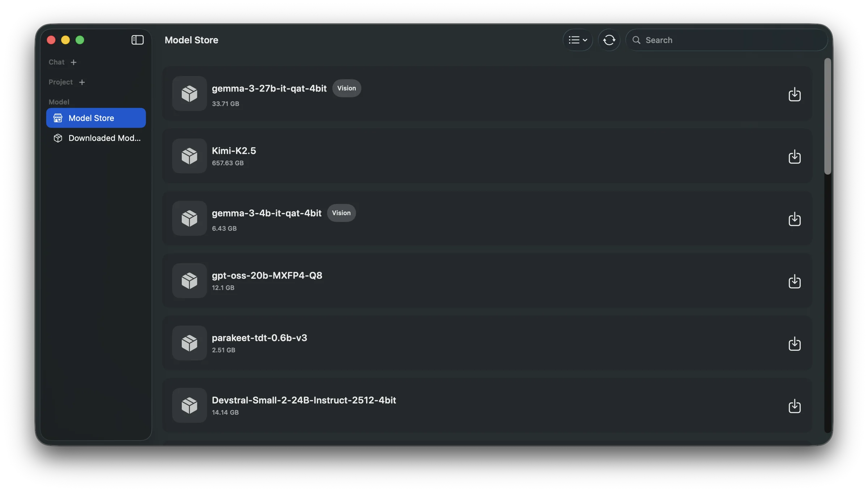Viewport: 868px width, 492px height.
Task: Toggle the sidebar visibility icon
Action: pyautogui.click(x=137, y=40)
